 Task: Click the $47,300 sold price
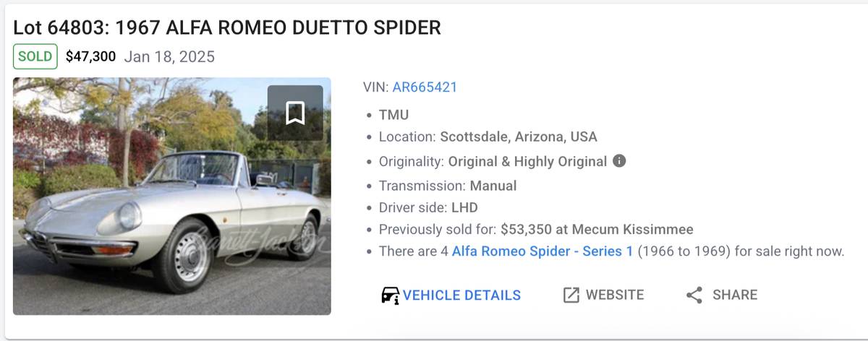tap(90, 56)
